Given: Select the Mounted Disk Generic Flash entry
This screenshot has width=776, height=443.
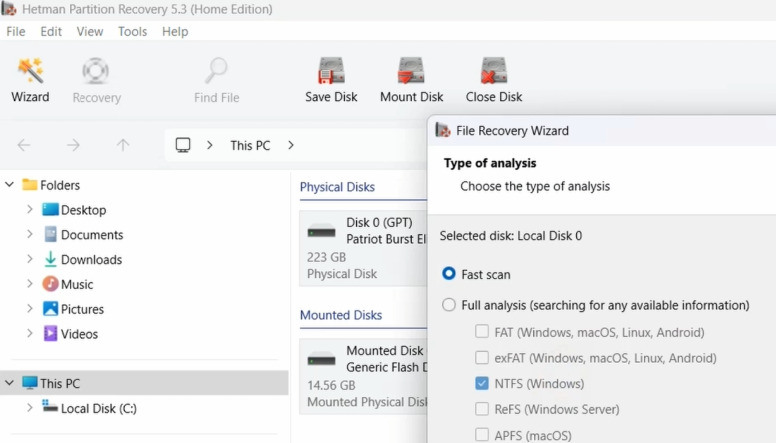Looking at the screenshot, I should (364, 376).
